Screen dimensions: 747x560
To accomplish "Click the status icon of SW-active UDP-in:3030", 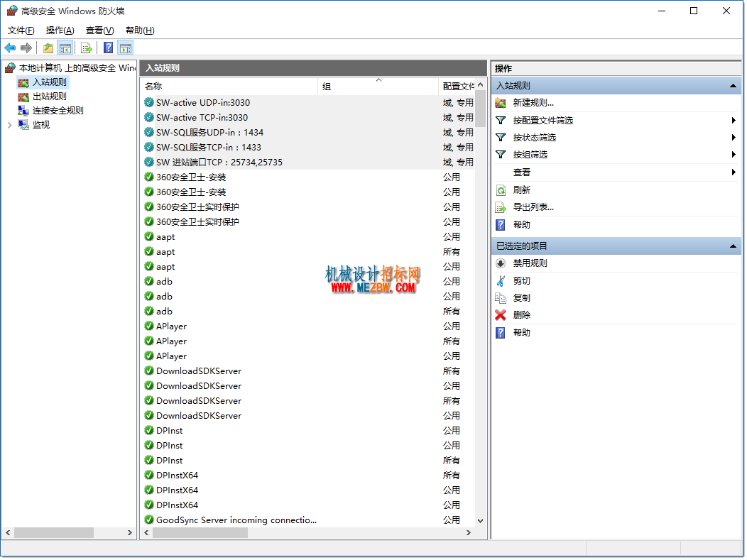I will (x=149, y=102).
